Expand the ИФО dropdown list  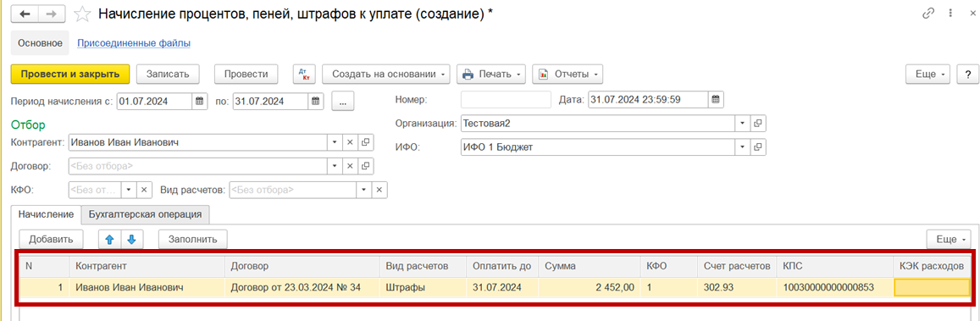click(743, 147)
